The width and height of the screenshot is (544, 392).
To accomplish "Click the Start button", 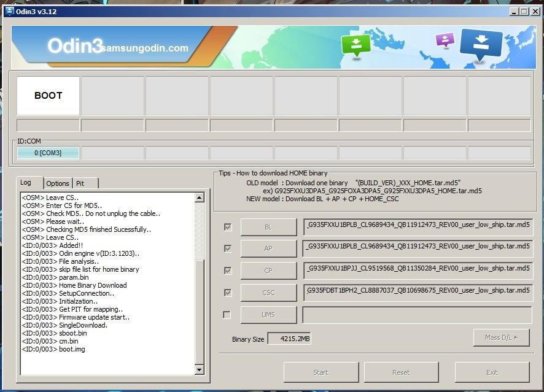I will coord(321,372).
